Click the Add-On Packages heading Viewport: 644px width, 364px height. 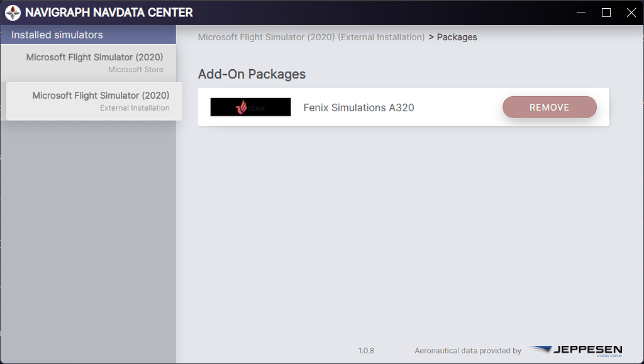coord(252,74)
